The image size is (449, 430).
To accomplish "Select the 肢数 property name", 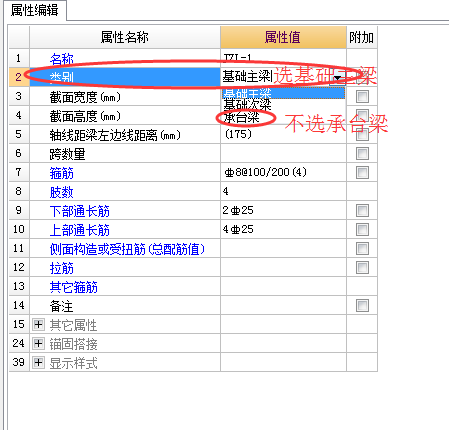I will click(61, 192).
